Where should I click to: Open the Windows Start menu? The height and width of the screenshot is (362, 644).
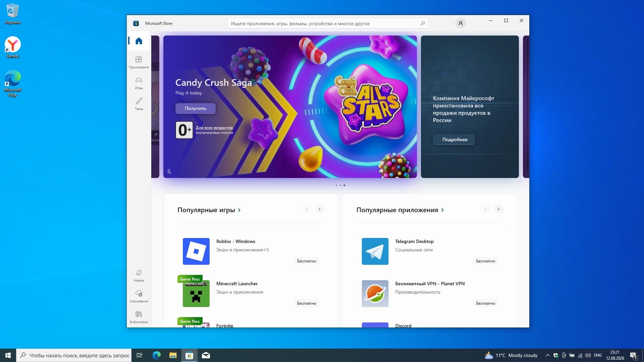point(8,355)
